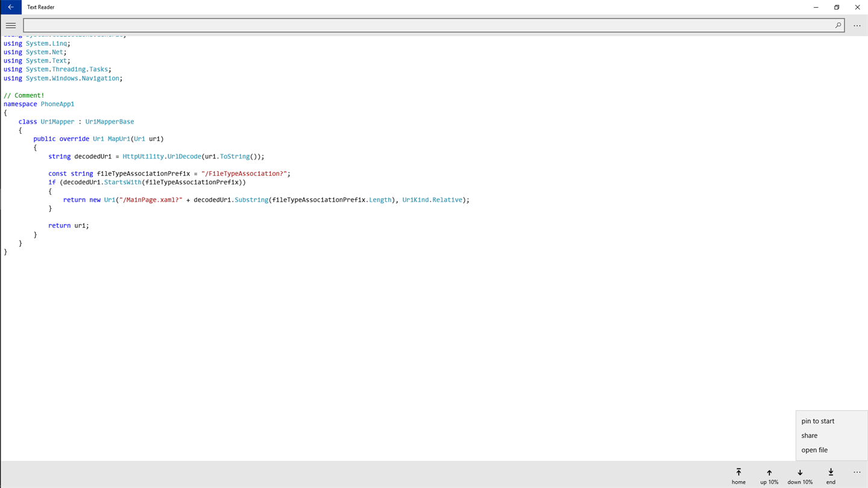Screen dimensions: 868x488
Task: Click the "/FileTypeAssociation?" string literal
Action: pos(244,174)
